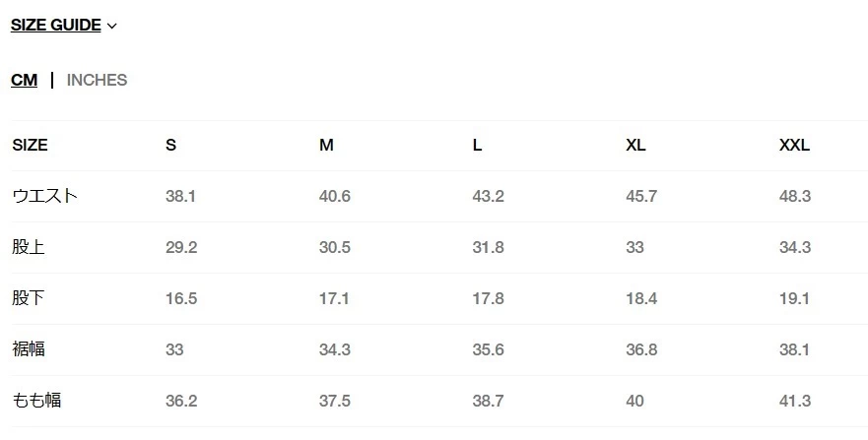
Task: Select the ウエスト row label
Action: click(44, 196)
